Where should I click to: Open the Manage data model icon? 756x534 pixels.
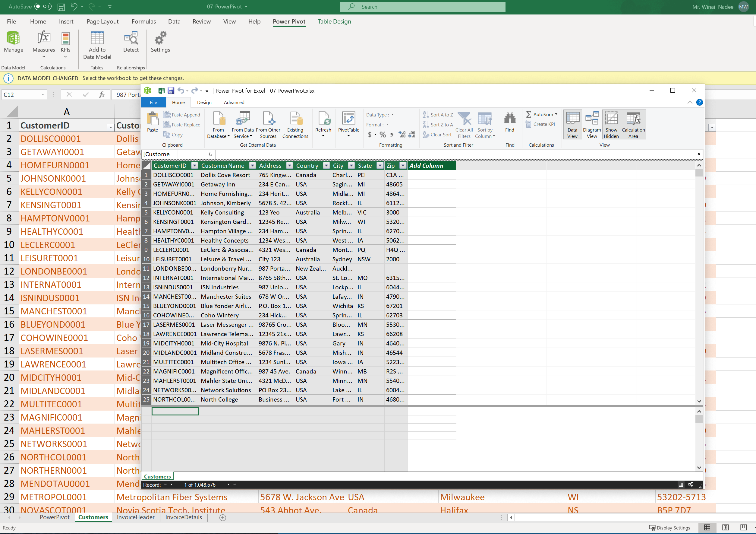[x=14, y=42]
